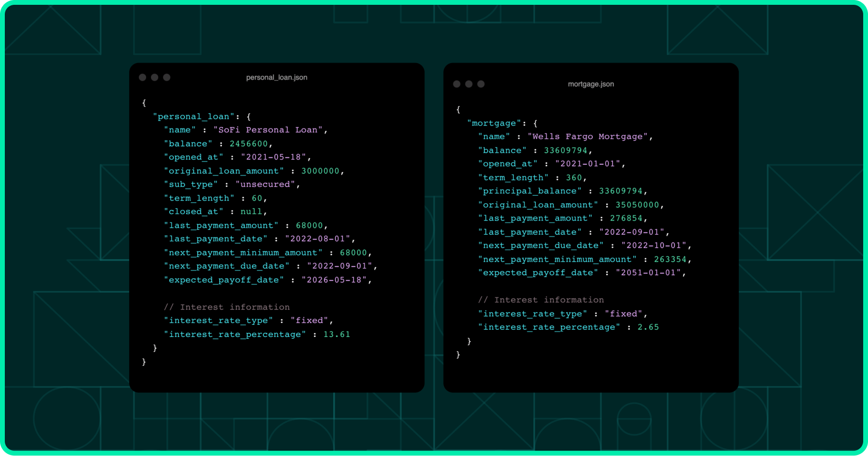Click the third window dot in personal_loan.json window
This screenshot has width=868, height=456.
166,77
